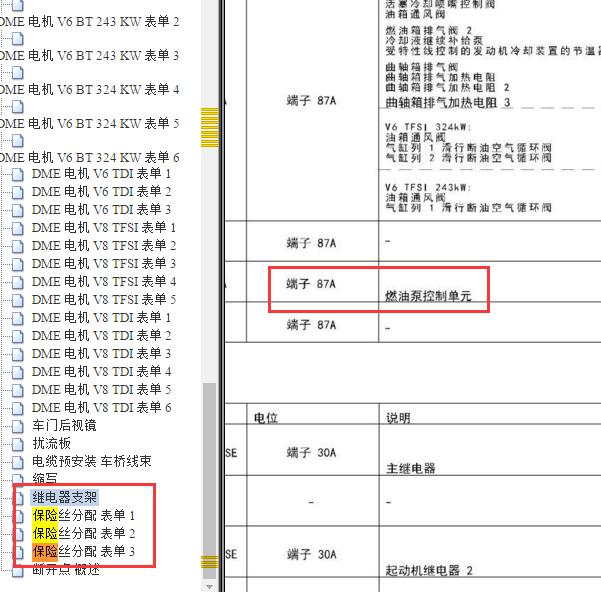The width and height of the screenshot is (601, 592).
Task: Click 主继电器 description cell
Action: [x=411, y=468]
